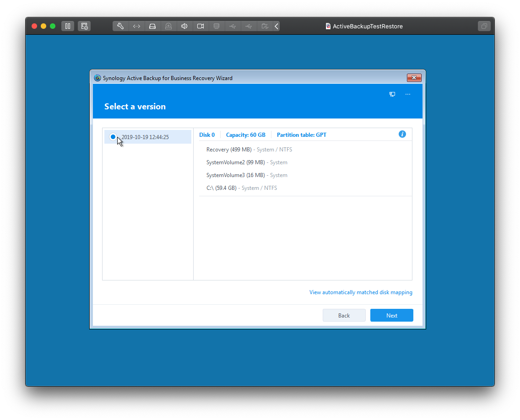Click the Partition table: GPT label
Viewport: 520px width, 420px height.
pyautogui.click(x=302, y=135)
